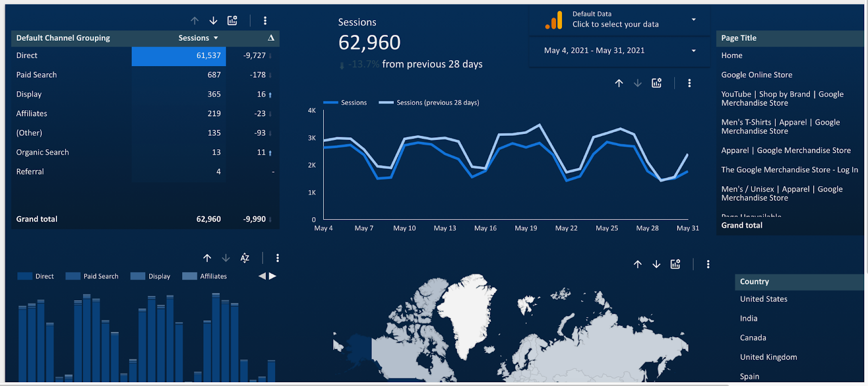The image size is (868, 386).
Task: Click the Google Online Store page title
Action: (756, 75)
